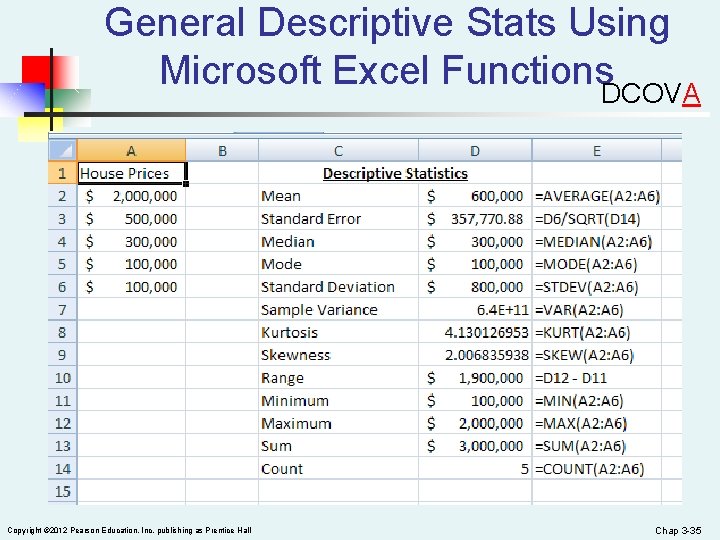Image resolution: width=720 pixels, height=540 pixels.
Task: Click the =MODE(A2:A6) formula cell
Action: [x=596, y=264]
